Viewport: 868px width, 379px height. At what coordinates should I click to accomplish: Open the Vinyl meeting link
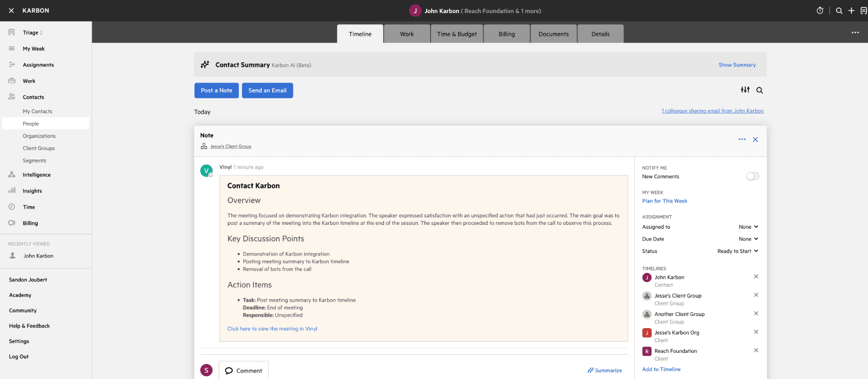tap(272, 329)
